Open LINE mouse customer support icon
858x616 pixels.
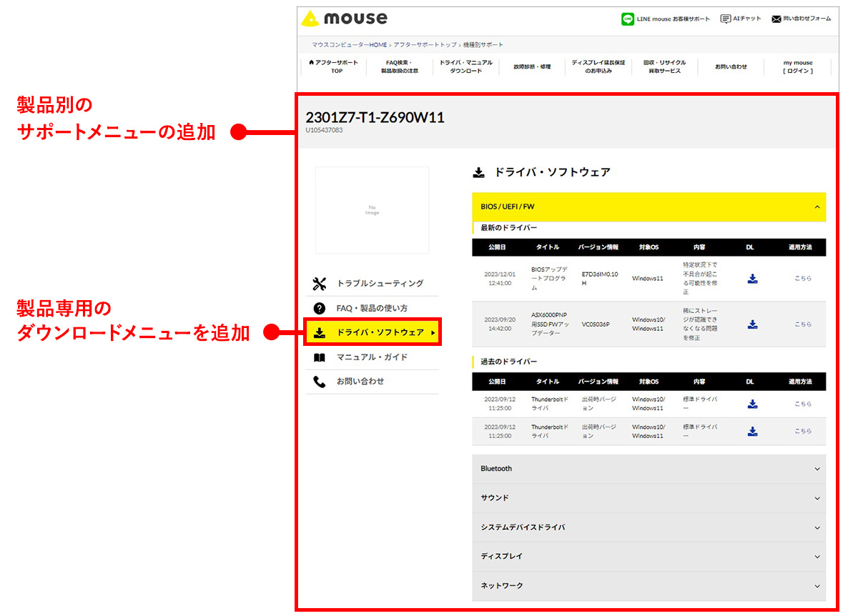click(x=627, y=19)
